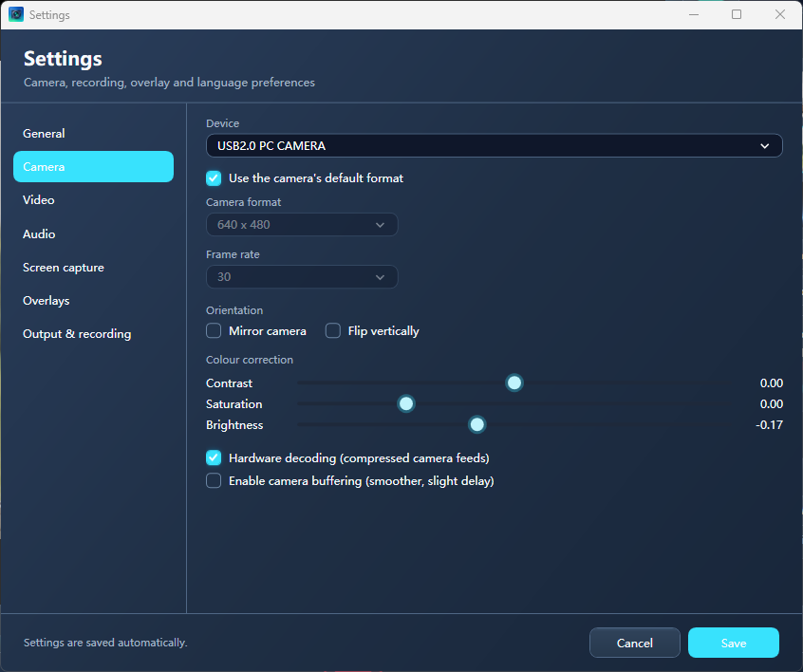
Task: Tick the Flip vertically checkbox
Action: 333,331
